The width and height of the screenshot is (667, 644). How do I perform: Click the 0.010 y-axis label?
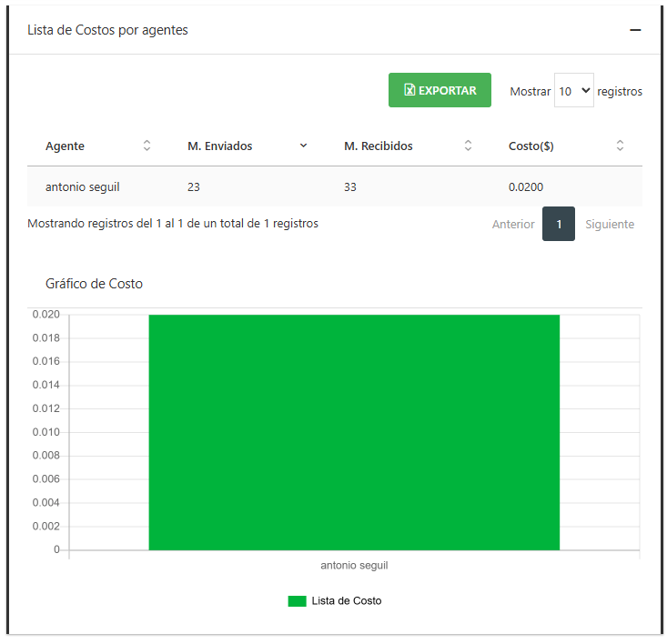coord(45,432)
